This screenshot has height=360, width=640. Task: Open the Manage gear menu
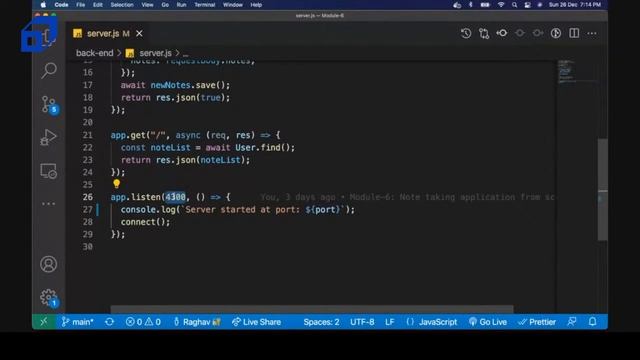coord(49,298)
